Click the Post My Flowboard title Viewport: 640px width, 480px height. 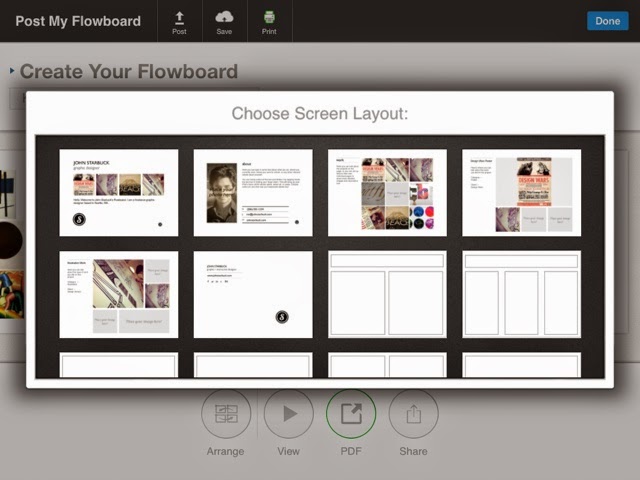[x=78, y=21]
